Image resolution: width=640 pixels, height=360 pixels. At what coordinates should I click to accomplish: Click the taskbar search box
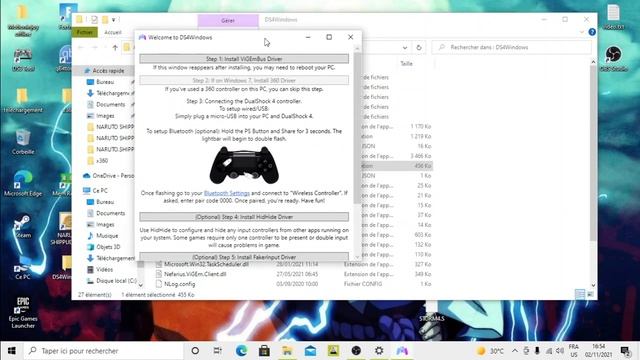tap(104, 351)
